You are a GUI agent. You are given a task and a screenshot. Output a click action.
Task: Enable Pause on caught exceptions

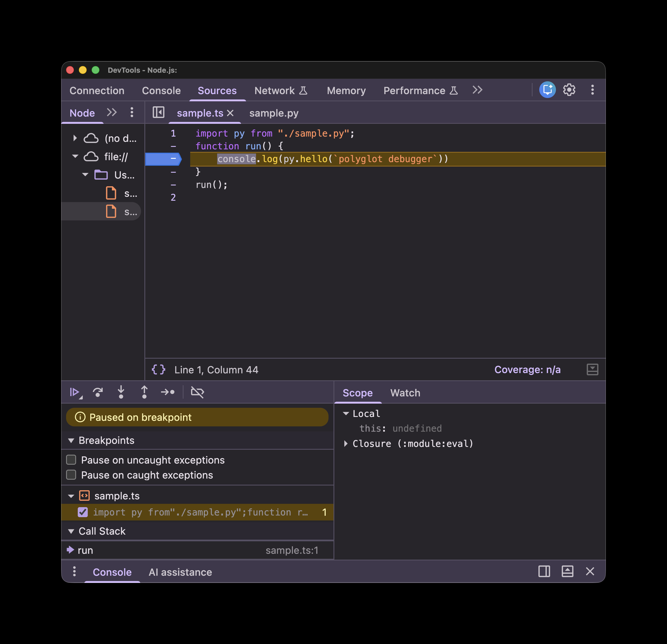pyautogui.click(x=71, y=475)
